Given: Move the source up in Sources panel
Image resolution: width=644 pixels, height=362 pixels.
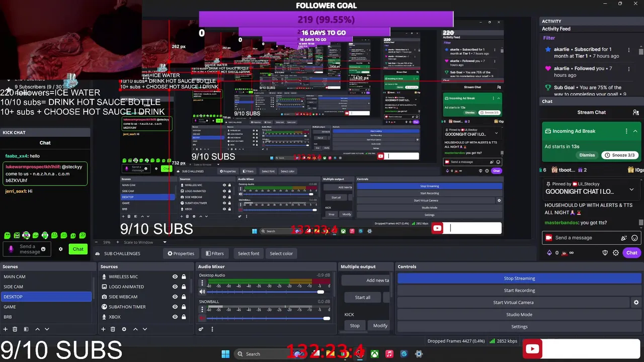Looking at the screenshot, I should 135,329.
